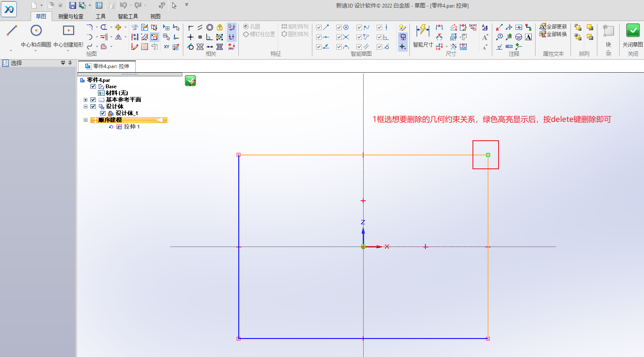The height and width of the screenshot is (357, 644).
Task: Open the rectangle tool dropdown arrow
Action: [68, 51]
